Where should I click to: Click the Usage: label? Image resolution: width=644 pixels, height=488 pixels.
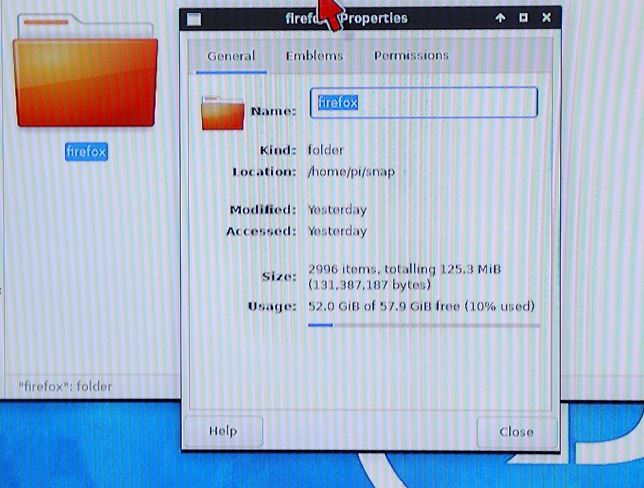tap(272, 306)
